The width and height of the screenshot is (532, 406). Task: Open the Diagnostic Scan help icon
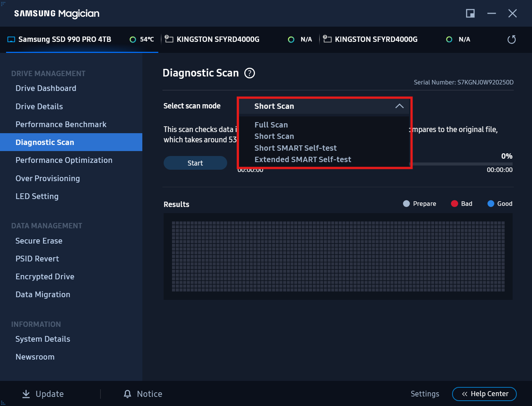click(x=250, y=73)
